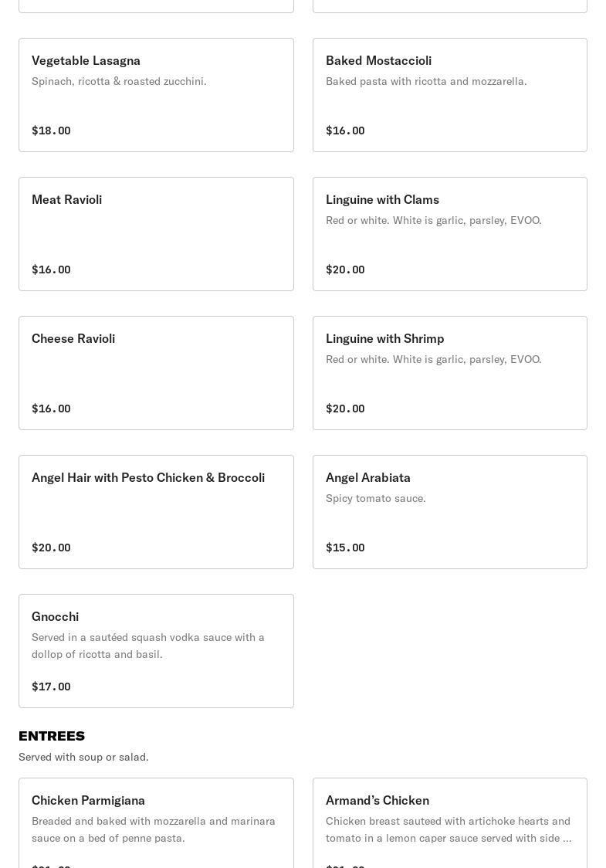Choose the Linguine with Clams card

tap(449, 234)
